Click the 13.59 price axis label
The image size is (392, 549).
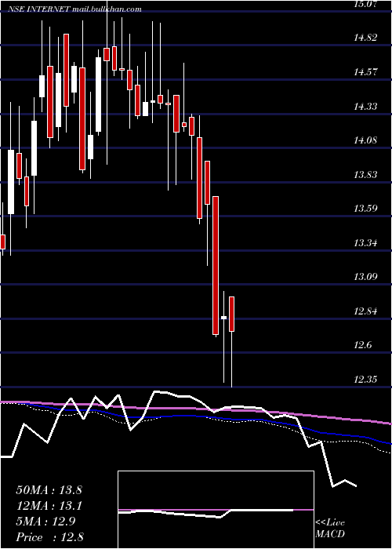coord(365,209)
